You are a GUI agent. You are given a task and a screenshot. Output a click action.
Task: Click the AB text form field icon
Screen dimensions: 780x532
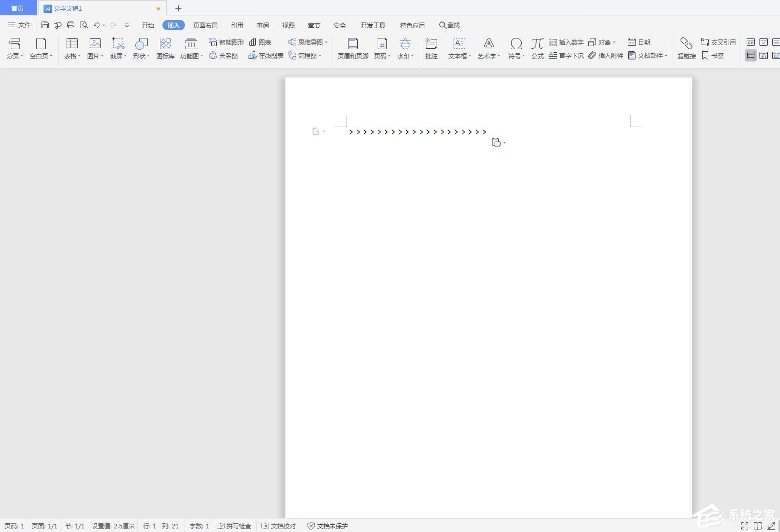pyautogui.click(x=751, y=42)
